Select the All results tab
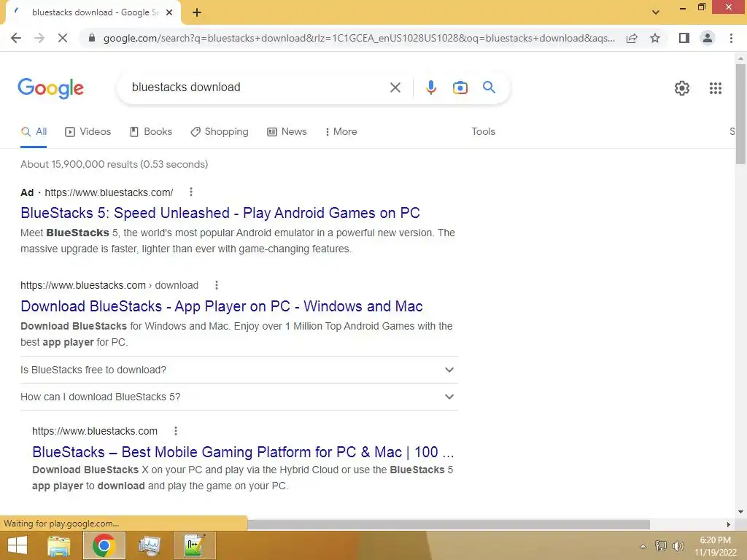Viewport: 747px width, 560px height. 34,132
